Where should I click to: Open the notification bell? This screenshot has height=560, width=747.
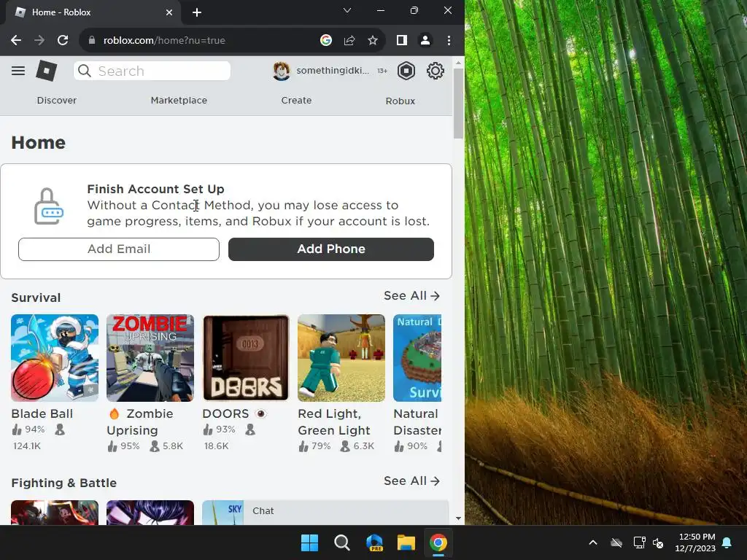(x=727, y=542)
